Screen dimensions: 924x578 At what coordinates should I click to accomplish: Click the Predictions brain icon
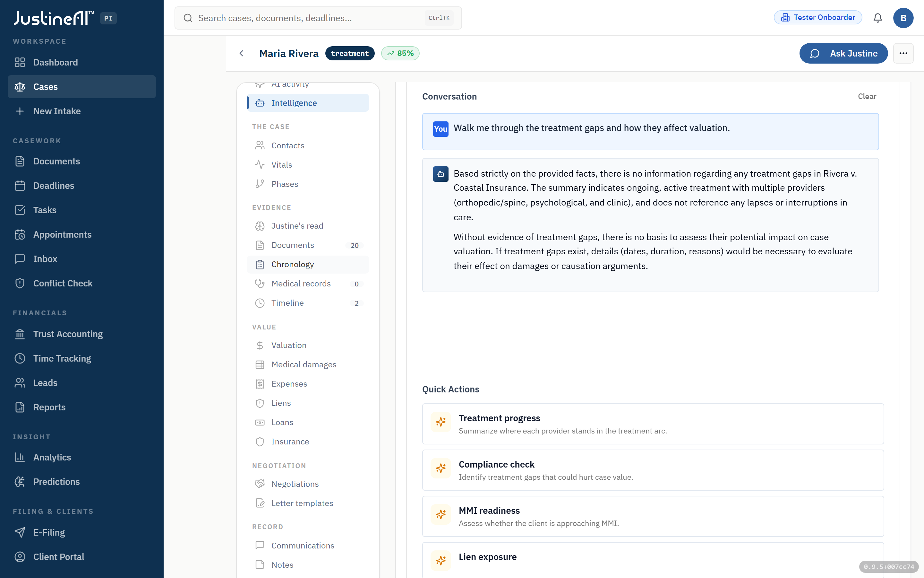(20, 482)
